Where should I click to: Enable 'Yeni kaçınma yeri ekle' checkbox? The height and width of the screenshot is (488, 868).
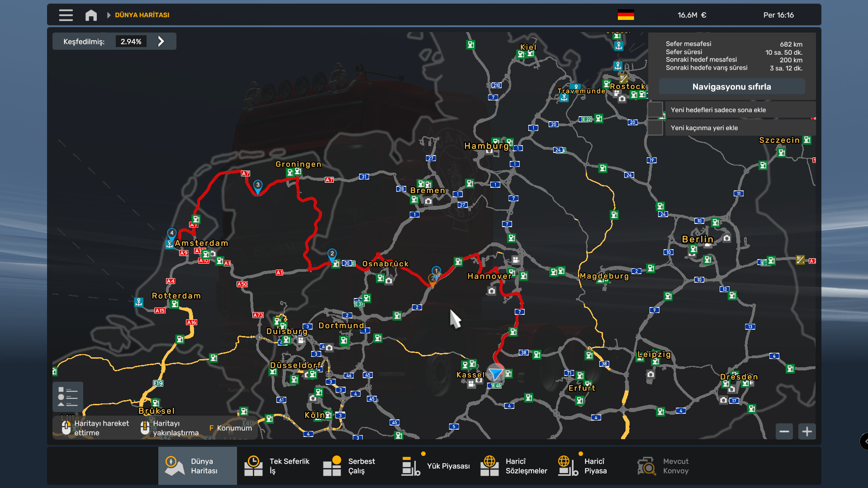point(655,128)
